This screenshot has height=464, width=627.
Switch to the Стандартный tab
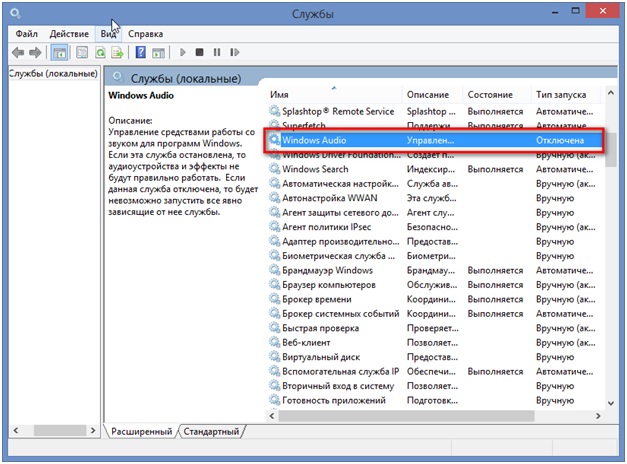212,432
